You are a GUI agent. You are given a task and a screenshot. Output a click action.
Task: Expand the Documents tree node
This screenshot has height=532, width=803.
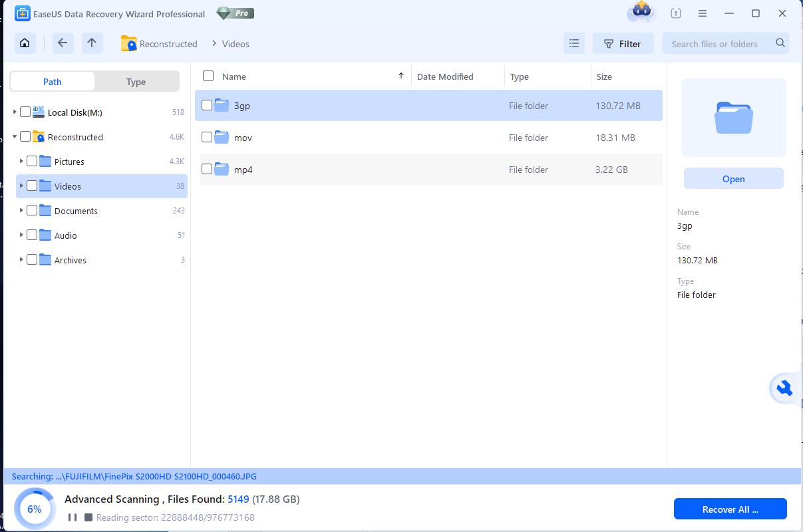[x=21, y=211]
